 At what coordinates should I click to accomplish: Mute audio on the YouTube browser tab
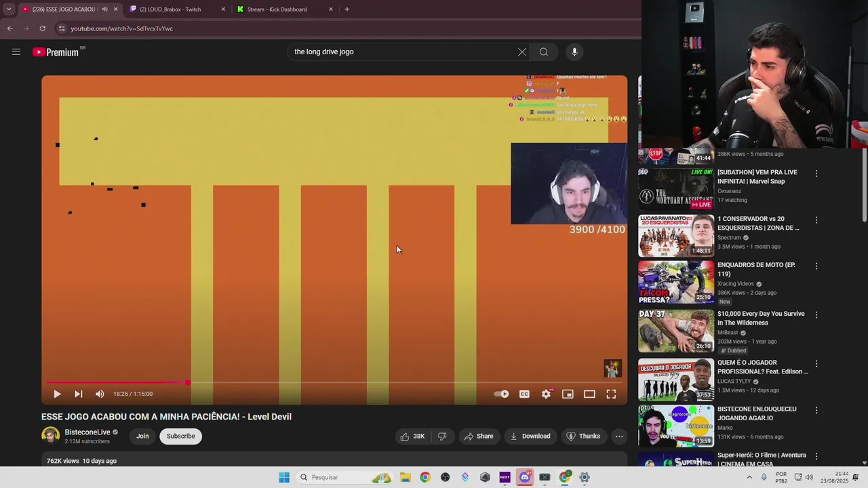tap(104, 9)
